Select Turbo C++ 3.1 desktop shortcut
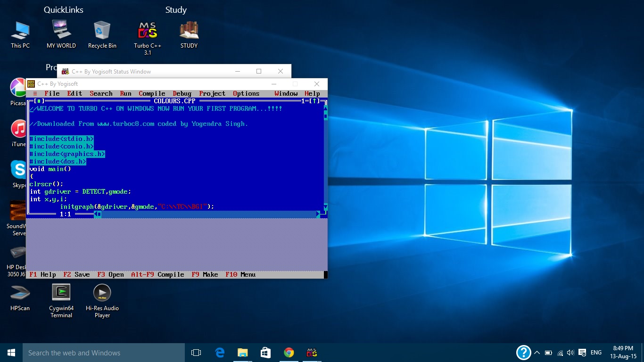This screenshot has width=644, height=362. click(x=148, y=38)
